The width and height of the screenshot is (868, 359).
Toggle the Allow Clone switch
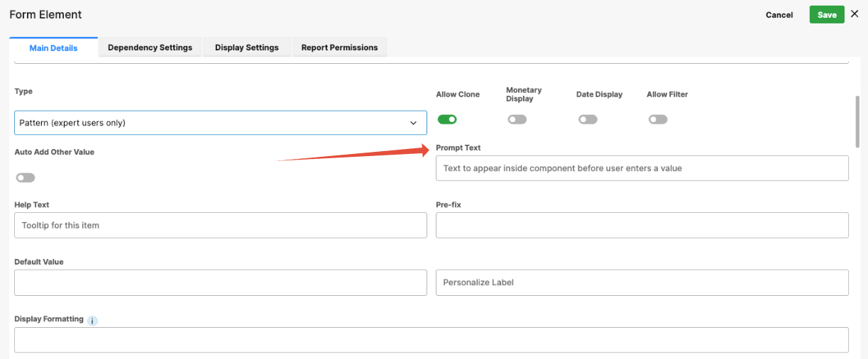pos(447,119)
